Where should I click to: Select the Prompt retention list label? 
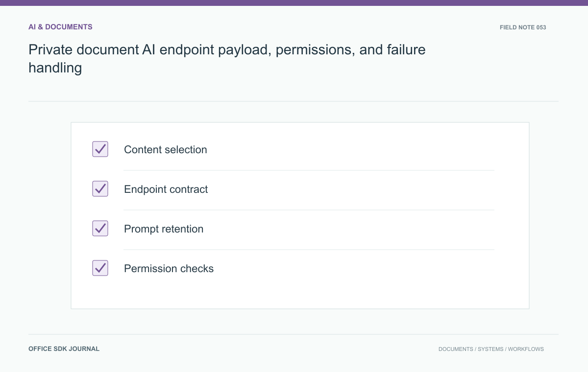click(x=164, y=229)
